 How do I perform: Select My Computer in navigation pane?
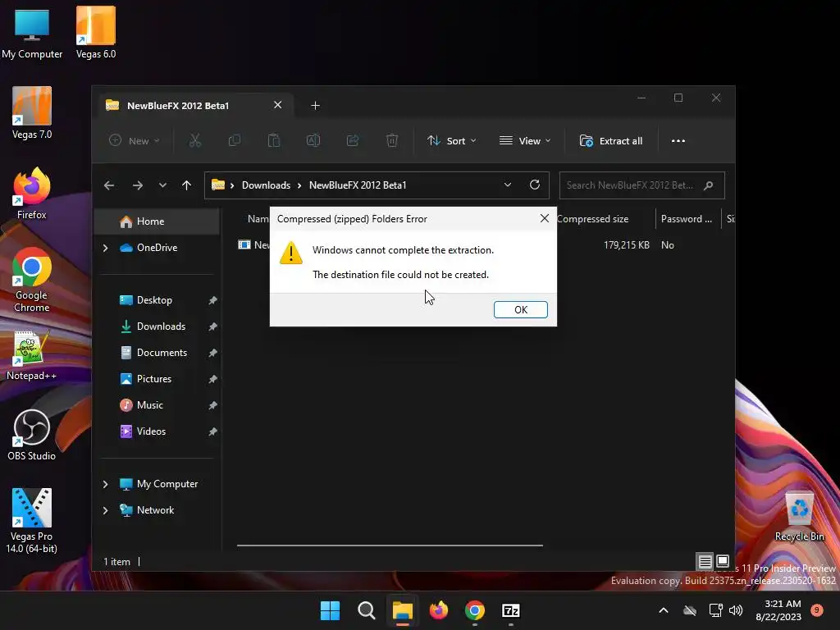click(x=167, y=484)
